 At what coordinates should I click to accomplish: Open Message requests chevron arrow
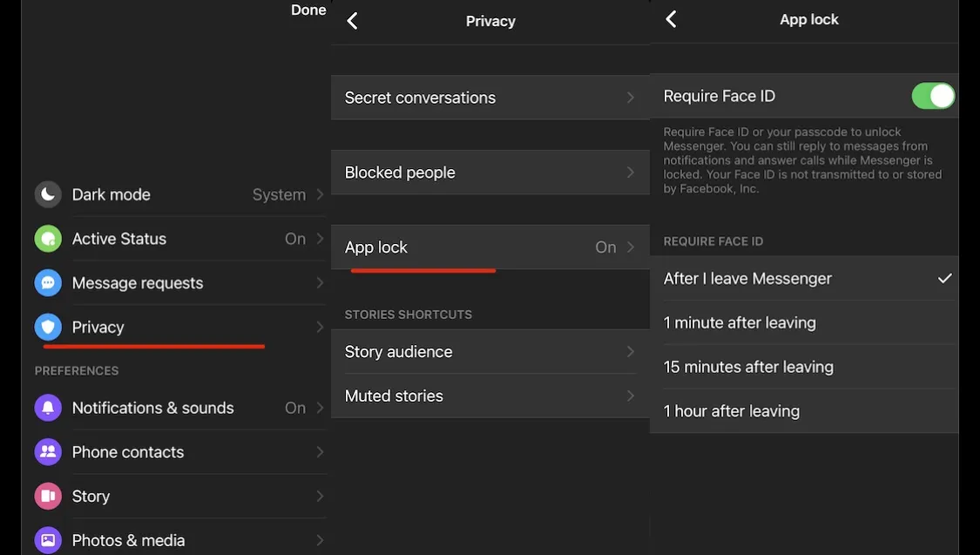320,283
